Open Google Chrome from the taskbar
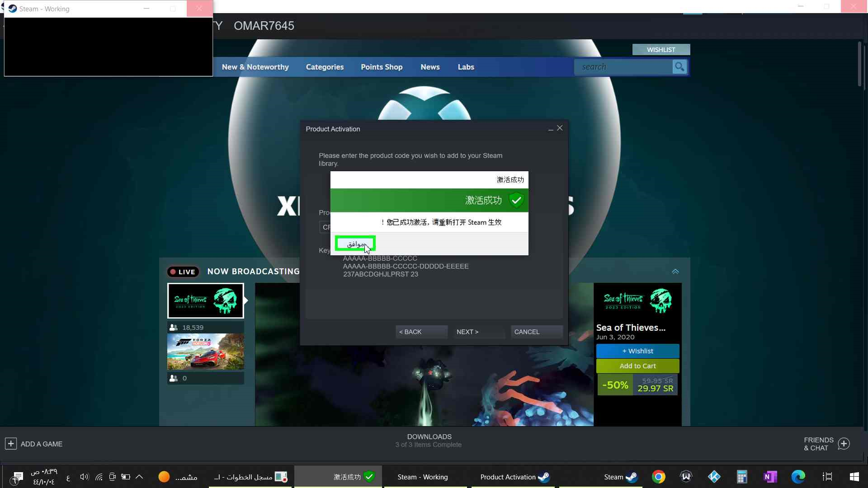Screen dimensions: 868x488 (659, 477)
